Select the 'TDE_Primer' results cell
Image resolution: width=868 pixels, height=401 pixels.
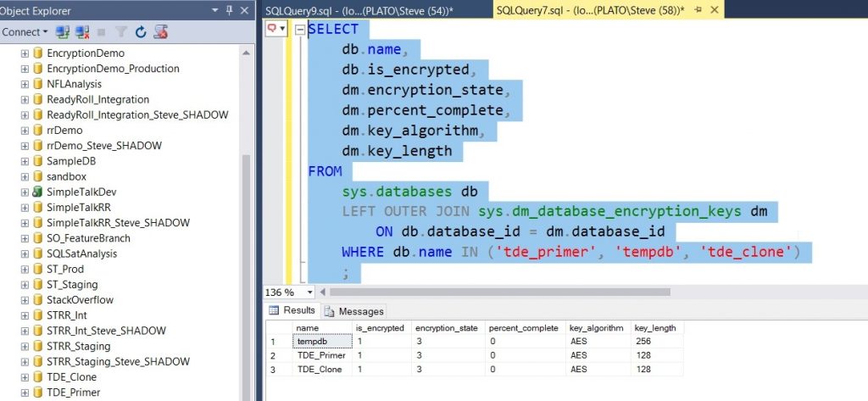tap(322, 355)
